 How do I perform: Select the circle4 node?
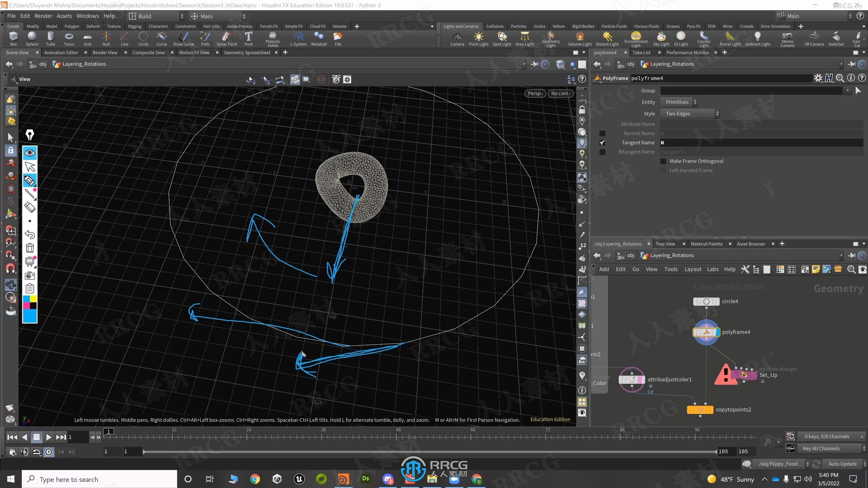706,301
